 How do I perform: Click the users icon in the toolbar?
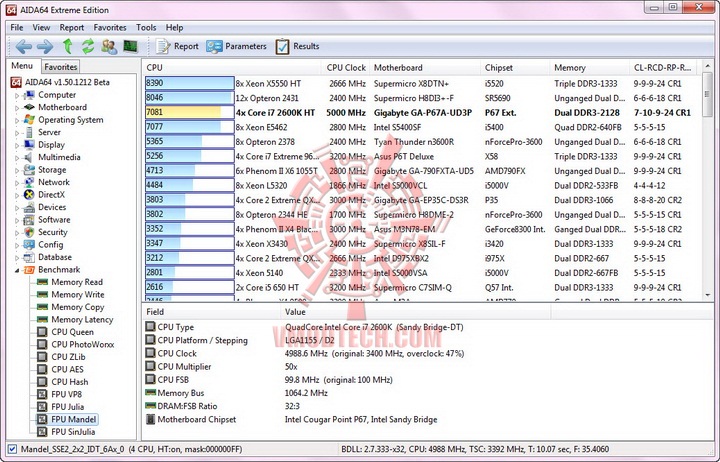click(109, 46)
